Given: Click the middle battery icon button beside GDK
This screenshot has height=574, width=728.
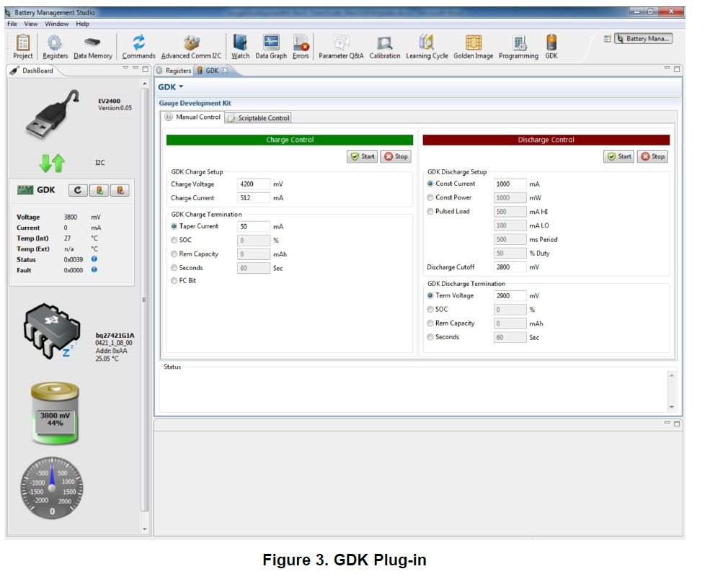Looking at the screenshot, I should point(99,190).
